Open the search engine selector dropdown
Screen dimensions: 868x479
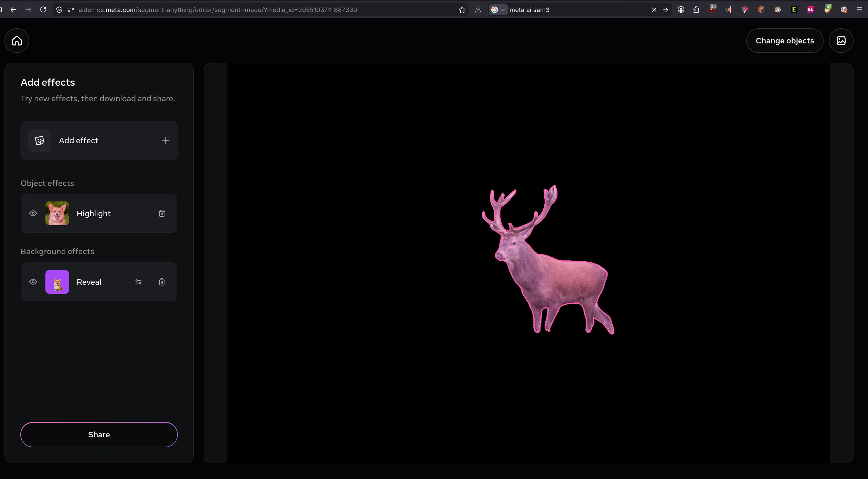[x=498, y=10]
